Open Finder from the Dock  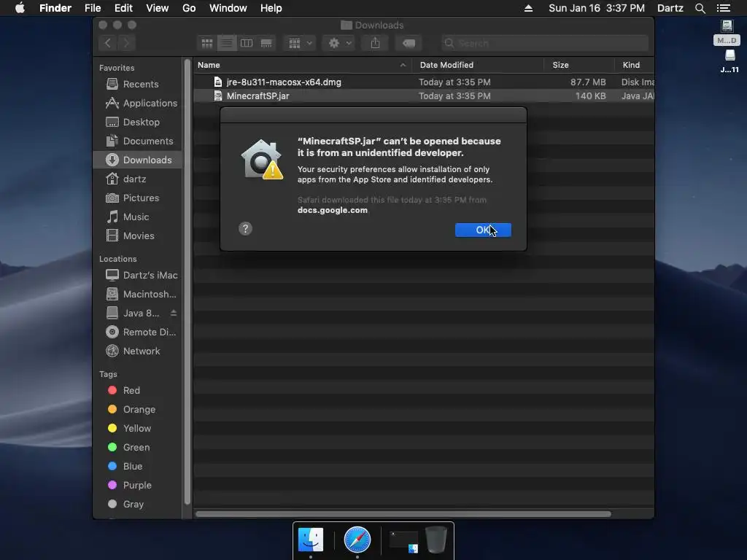pyautogui.click(x=311, y=540)
